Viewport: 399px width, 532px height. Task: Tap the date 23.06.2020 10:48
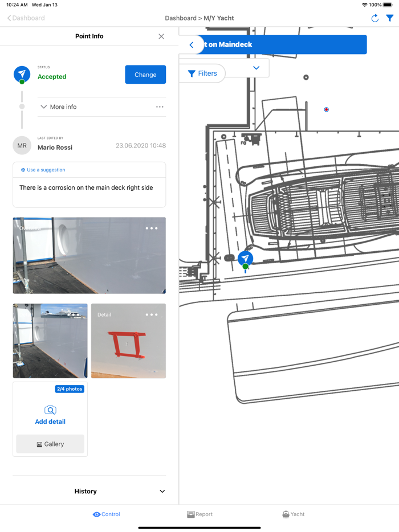[141, 146]
